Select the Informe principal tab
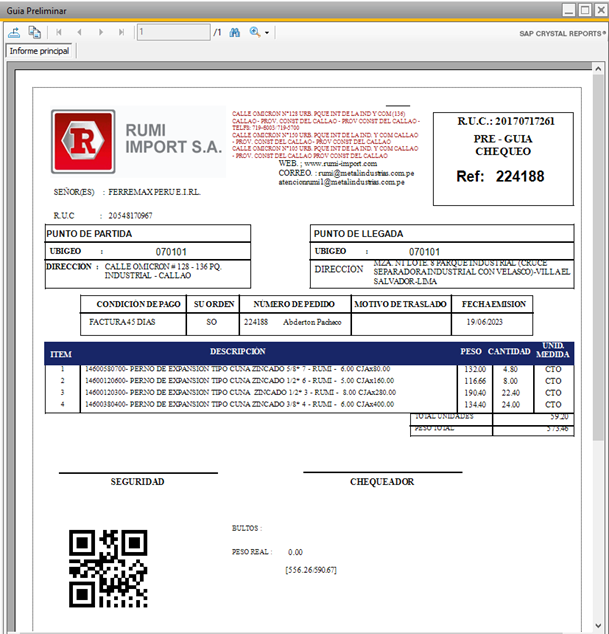 pyautogui.click(x=39, y=51)
